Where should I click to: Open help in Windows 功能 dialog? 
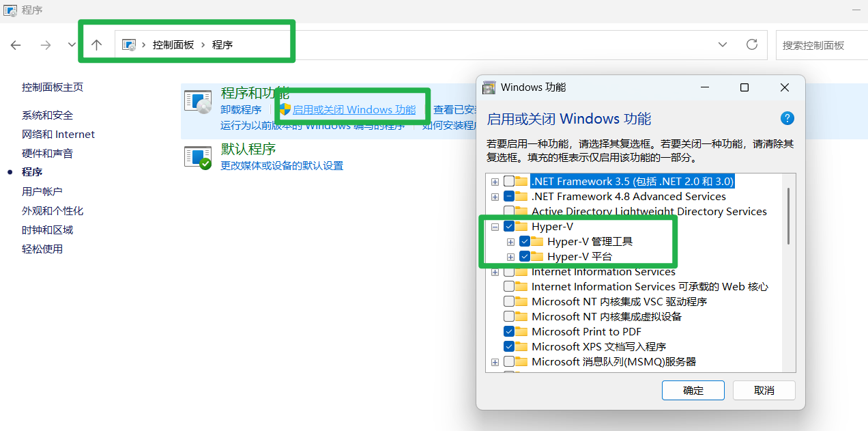coord(787,118)
